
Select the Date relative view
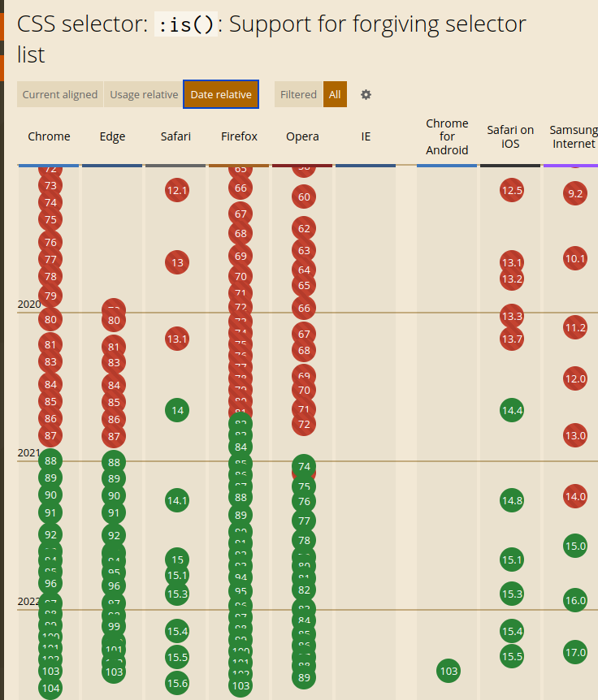point(221,95)
